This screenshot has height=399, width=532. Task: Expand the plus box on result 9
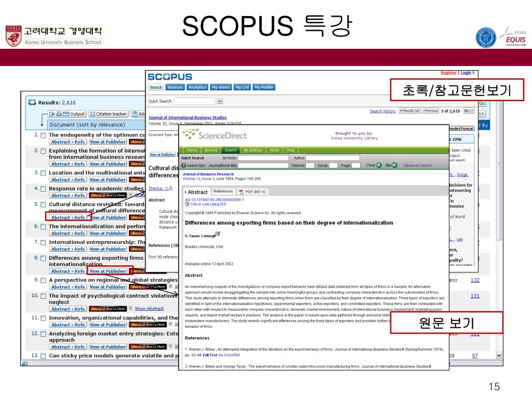(x=170, y=286)
